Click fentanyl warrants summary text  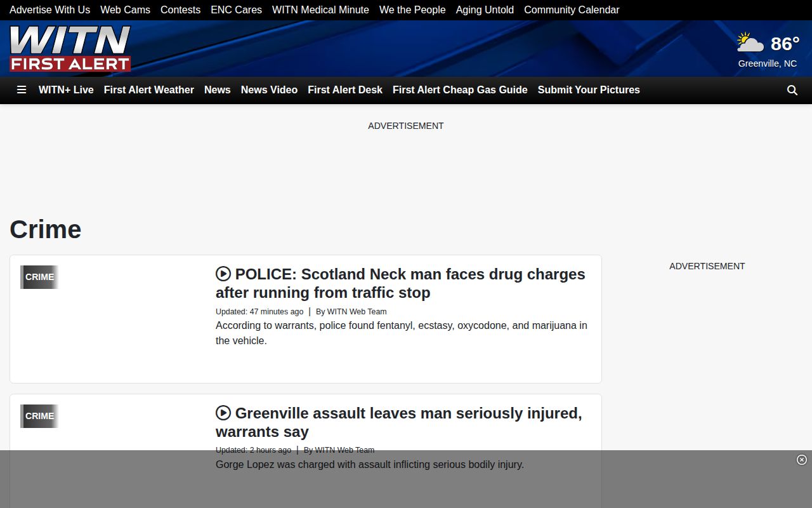click(x=402, y=333)
